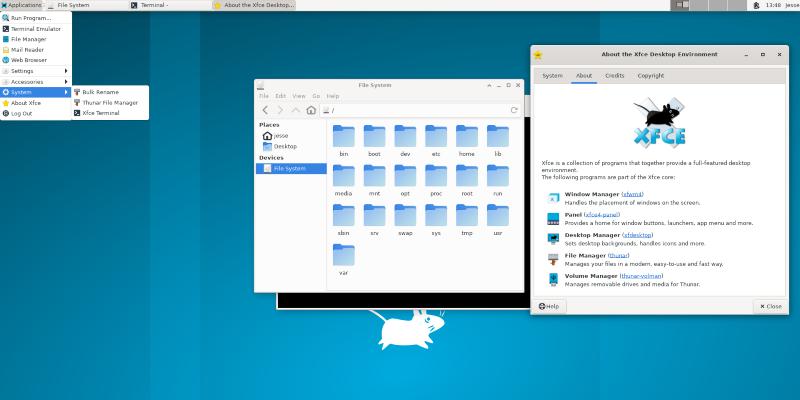Image resolution: width=800 pixels, height=400 pixels.
Task: Click the Xfce mouse logo image
Action: click(x=659, y=123)
